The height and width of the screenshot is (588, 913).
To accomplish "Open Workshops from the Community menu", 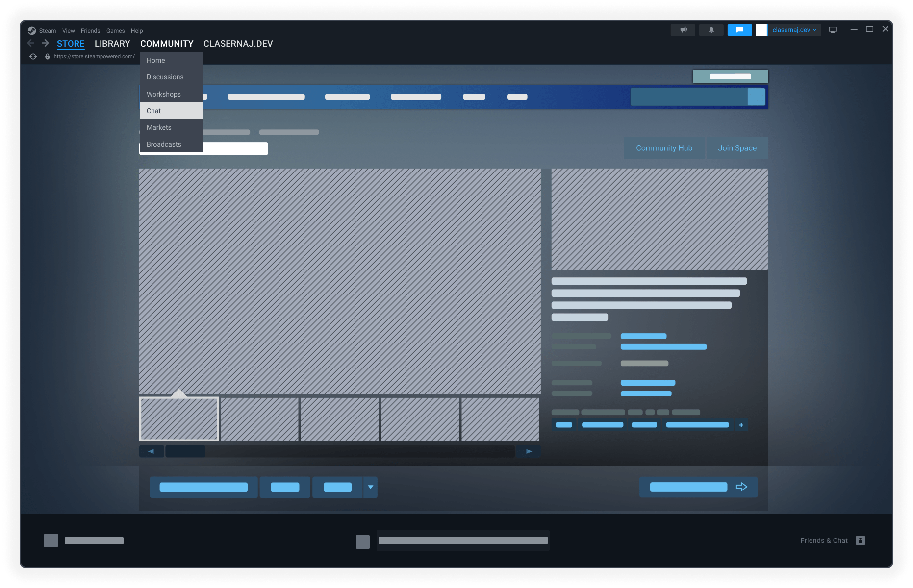I will pos(163,94).
